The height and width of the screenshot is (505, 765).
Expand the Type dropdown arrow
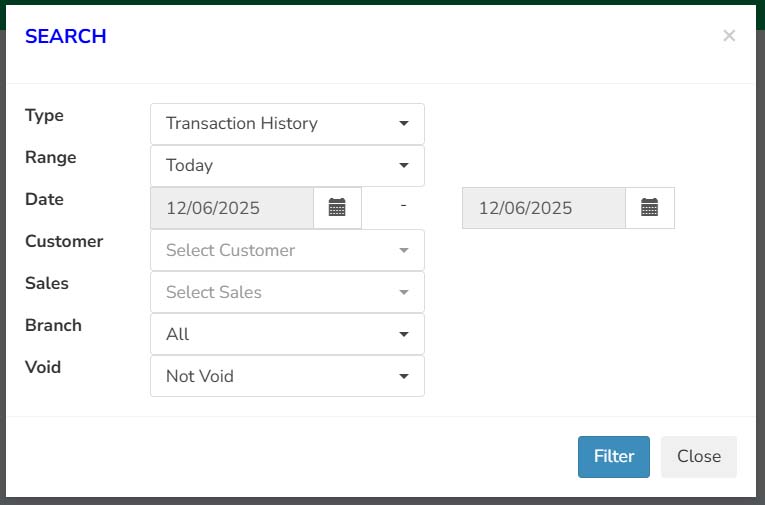[x=403, y=123]
